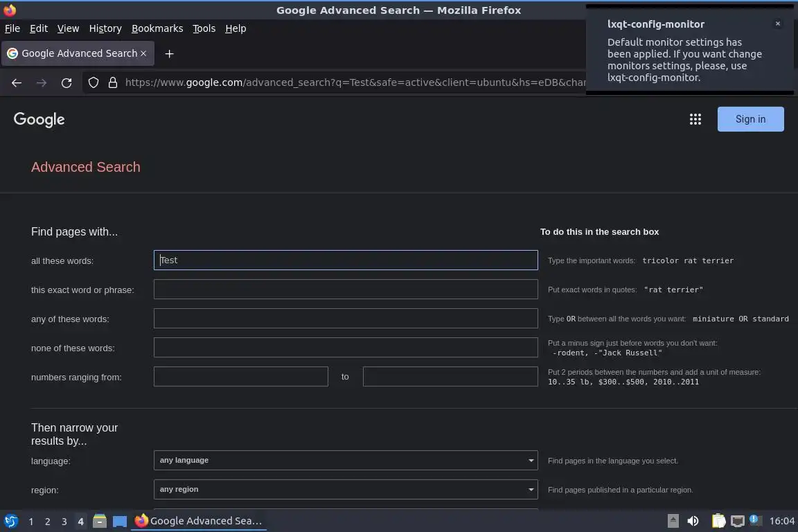Click the 'miniature OR standard' example text
This screenshot has width=798, height=532.
point(741,319)
